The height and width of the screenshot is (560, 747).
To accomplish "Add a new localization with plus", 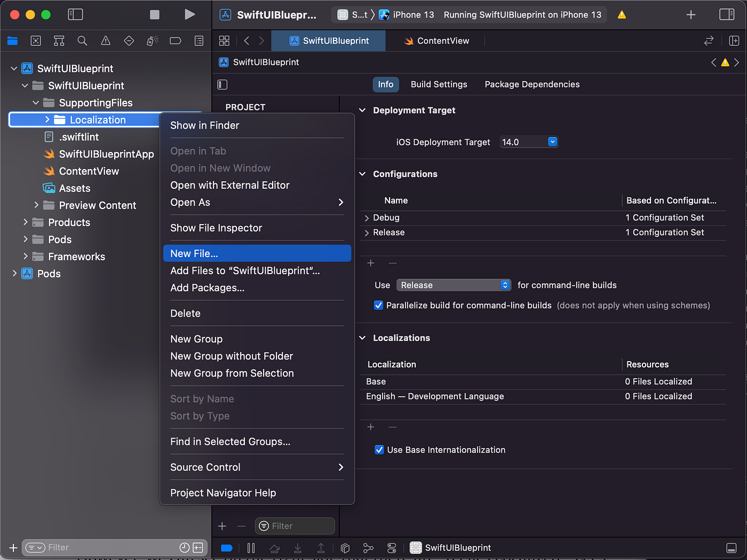I will pos(371,427).
